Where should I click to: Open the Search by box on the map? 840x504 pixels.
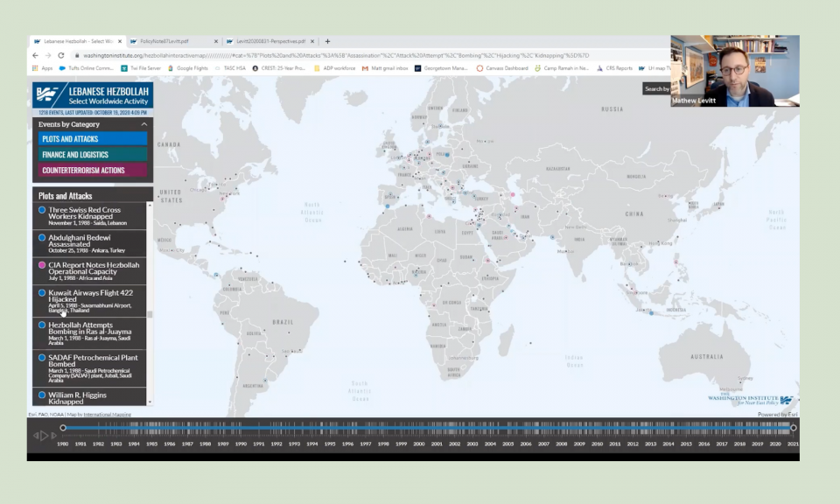point(656,88)
